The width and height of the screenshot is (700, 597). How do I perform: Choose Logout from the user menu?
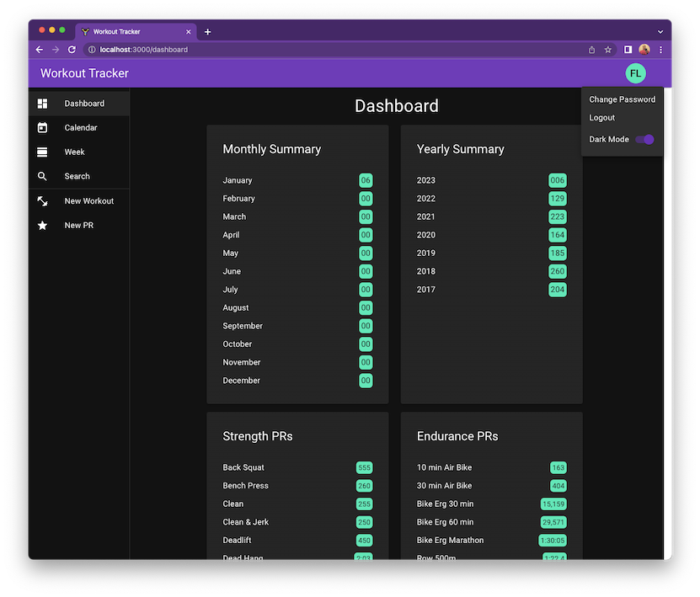602,118
